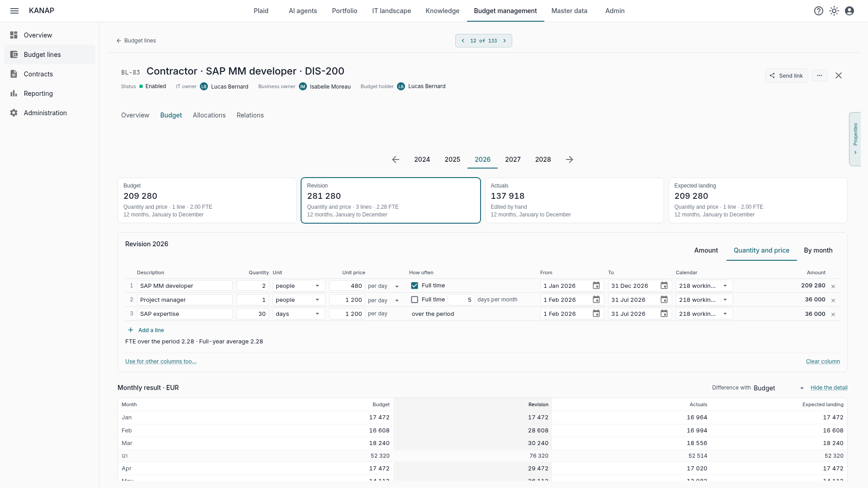
Task: Close the budget line detail view
Action: click(839, 75)
